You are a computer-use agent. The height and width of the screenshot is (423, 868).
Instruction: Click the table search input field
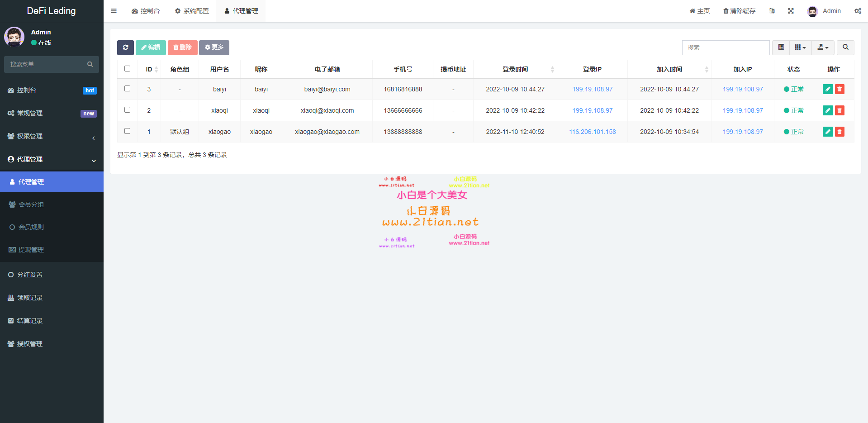(x=725, y=48)
